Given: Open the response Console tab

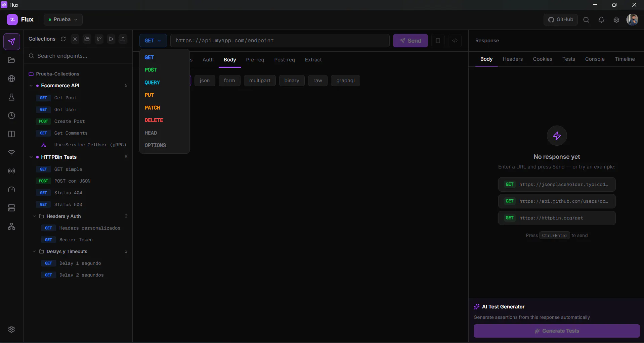Looking at the screenshot, I should coord(595,59).
